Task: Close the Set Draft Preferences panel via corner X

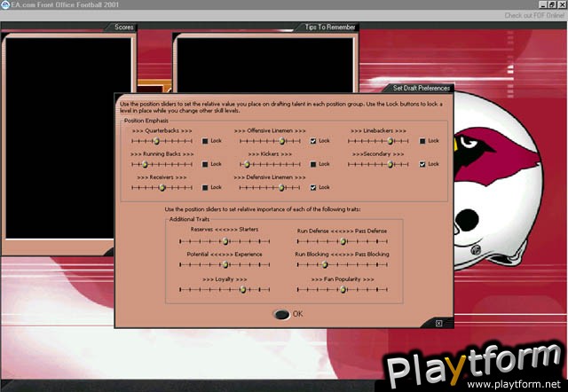Action: click(438, 323)
